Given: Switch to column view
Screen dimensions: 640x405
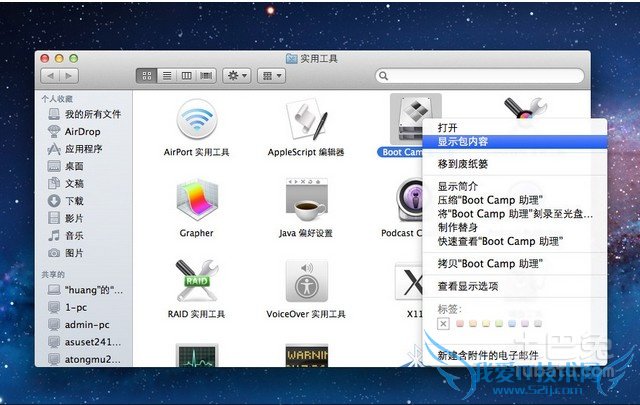Looking at the screenshot, I should coord(187,76).
